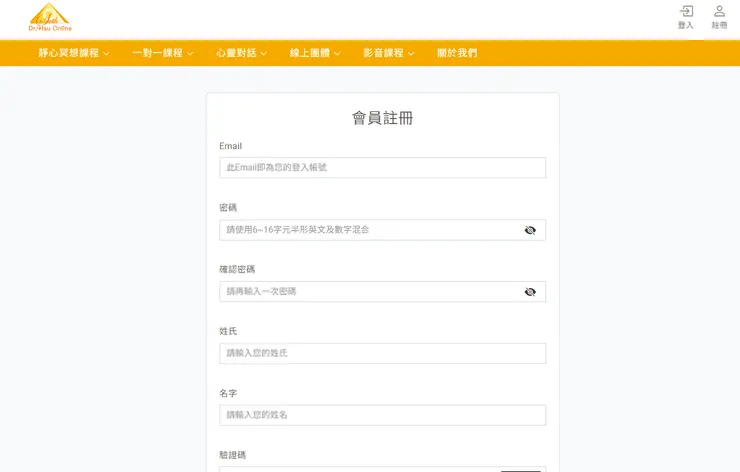
Task: Toggle visibility of the 密碼 password field
Action: pos(530,230)
